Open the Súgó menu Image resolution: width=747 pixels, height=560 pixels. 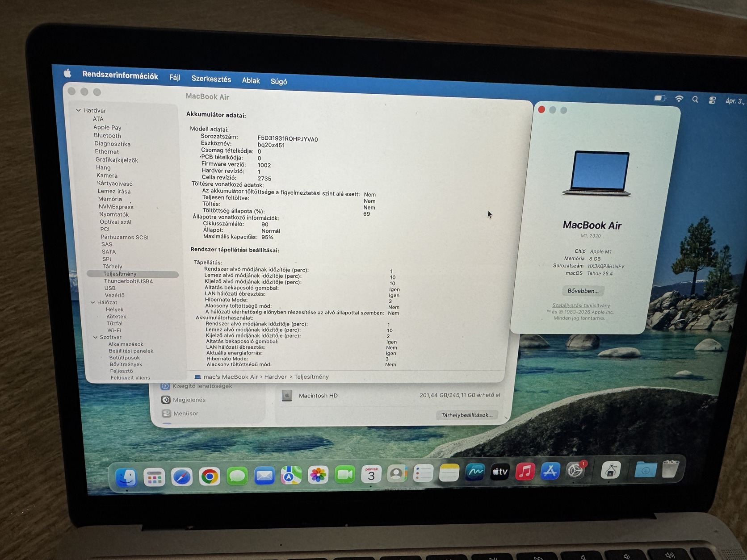tap(279, 81)
